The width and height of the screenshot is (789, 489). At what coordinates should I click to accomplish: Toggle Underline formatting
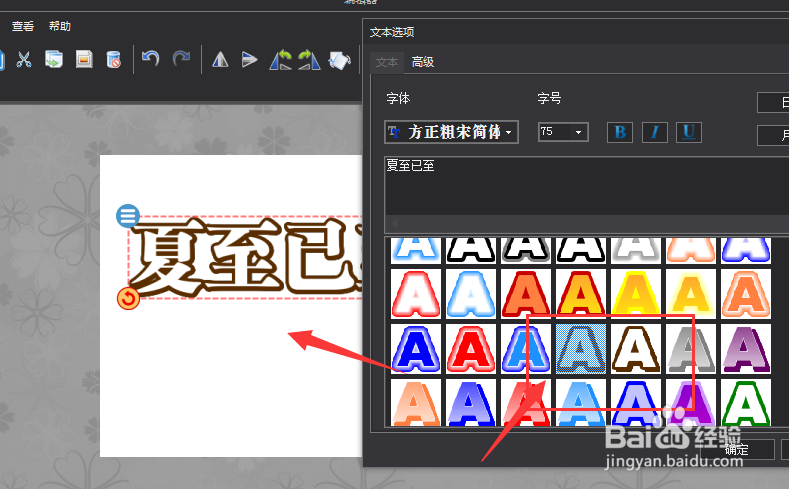689,132
